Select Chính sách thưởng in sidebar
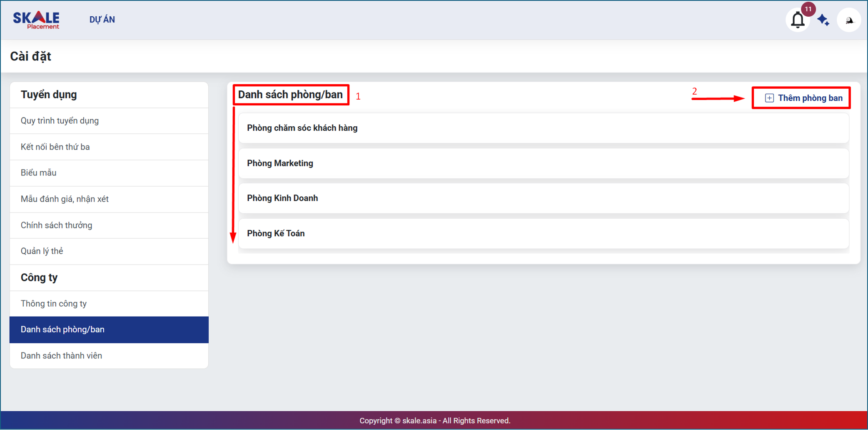This screenshot has height=430, width=868. pos(57,225)
